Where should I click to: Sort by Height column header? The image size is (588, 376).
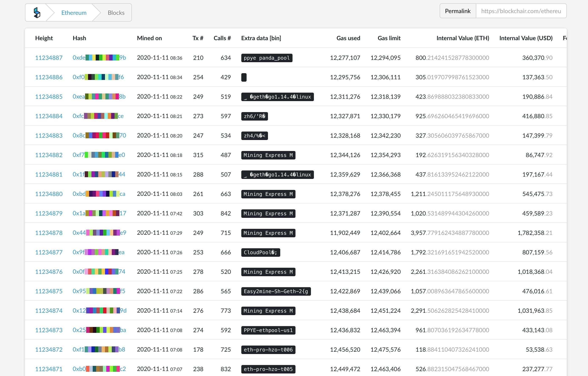tap(44, 38)
